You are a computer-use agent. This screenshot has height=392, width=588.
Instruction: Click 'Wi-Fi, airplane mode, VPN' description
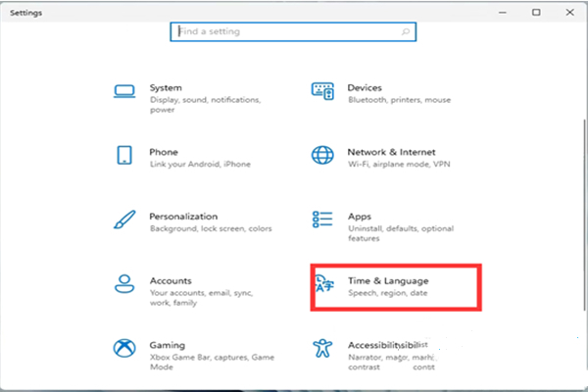399,165
